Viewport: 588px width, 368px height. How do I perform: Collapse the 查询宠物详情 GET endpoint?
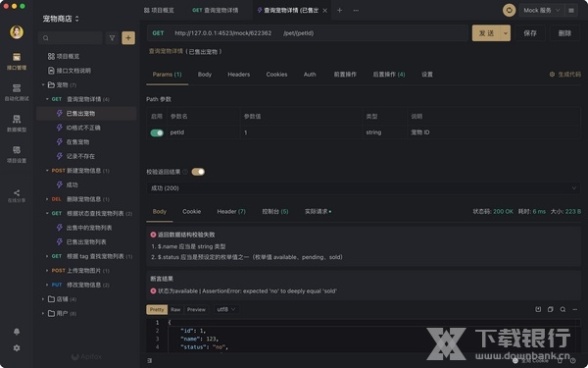[47, 99]
